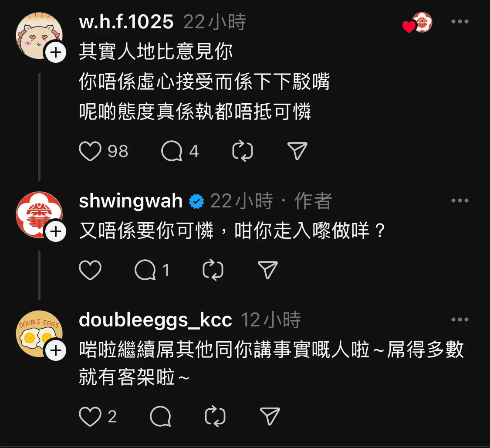Open the shwingwah username profile link
The image size is (490, 448).
(x=131, y=201)
